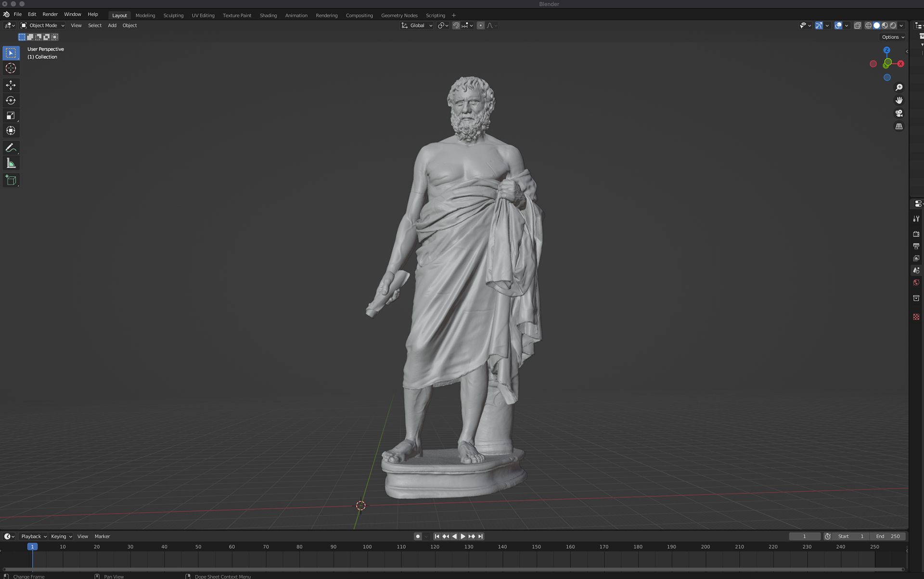Open the Add menu in viewport header

[x=112, y=26]
